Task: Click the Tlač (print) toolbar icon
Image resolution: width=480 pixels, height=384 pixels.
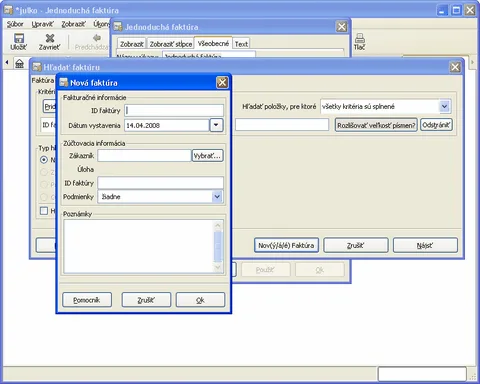Action: (x=359, y=38)
